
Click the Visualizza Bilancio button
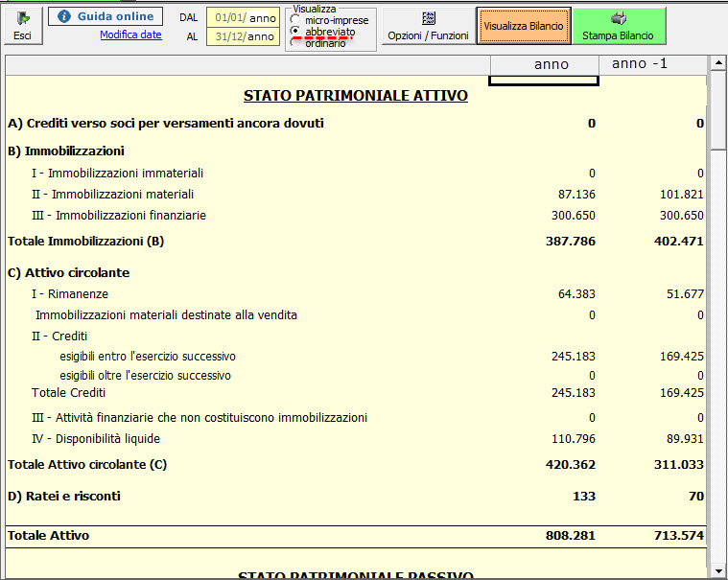524,26
